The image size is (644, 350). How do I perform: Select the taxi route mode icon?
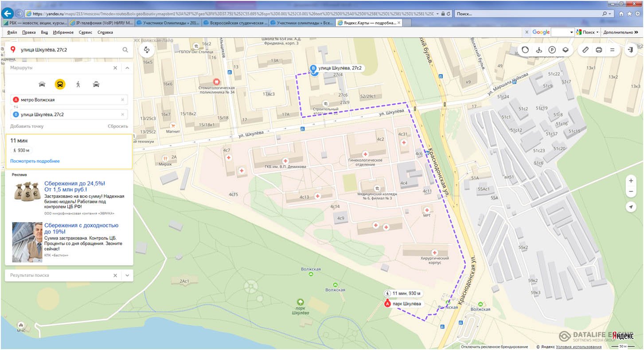pos(96,84)
